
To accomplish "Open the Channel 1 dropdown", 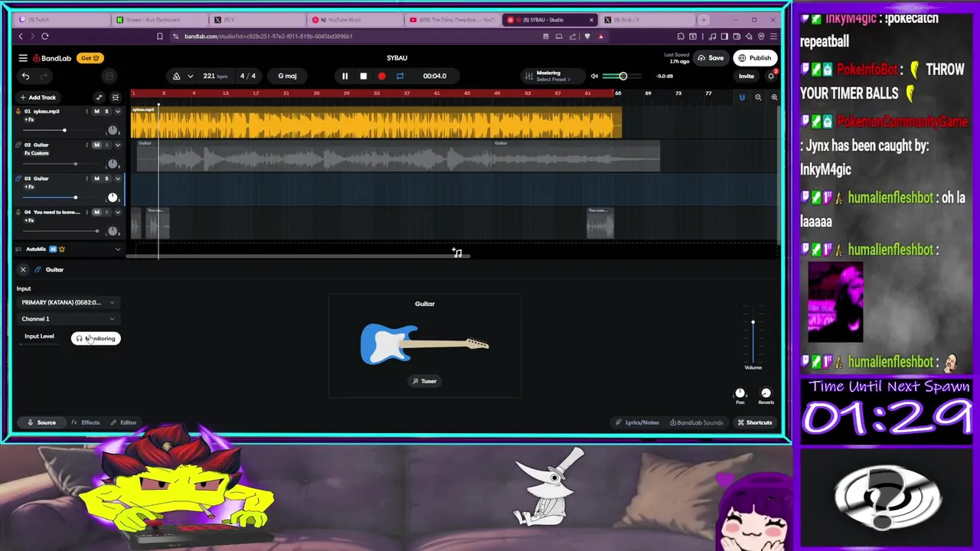I will 67,319.
